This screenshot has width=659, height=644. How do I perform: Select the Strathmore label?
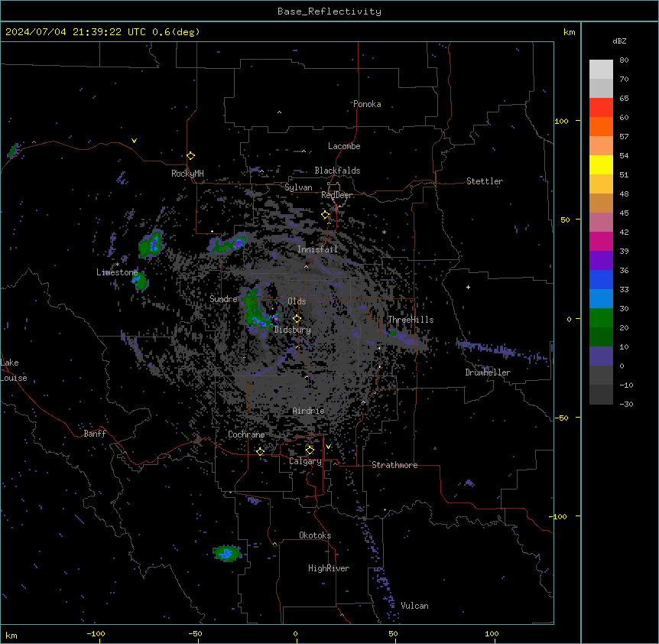coord(394,465)
